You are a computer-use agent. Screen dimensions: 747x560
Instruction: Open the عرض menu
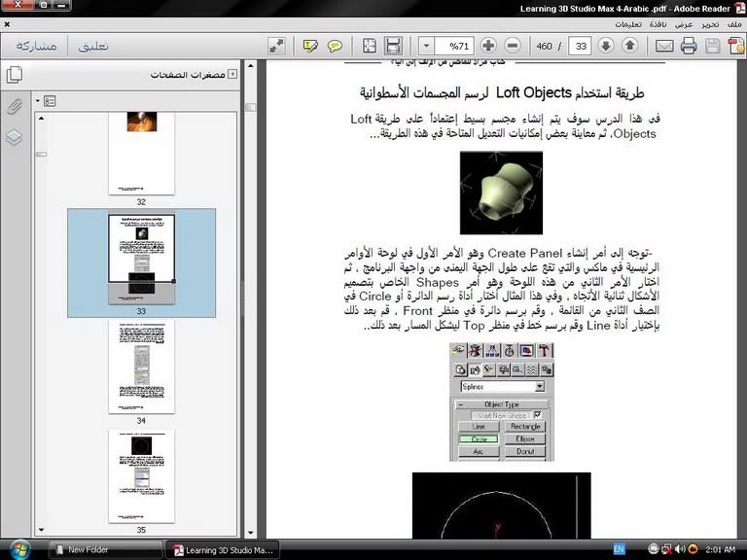684,24
